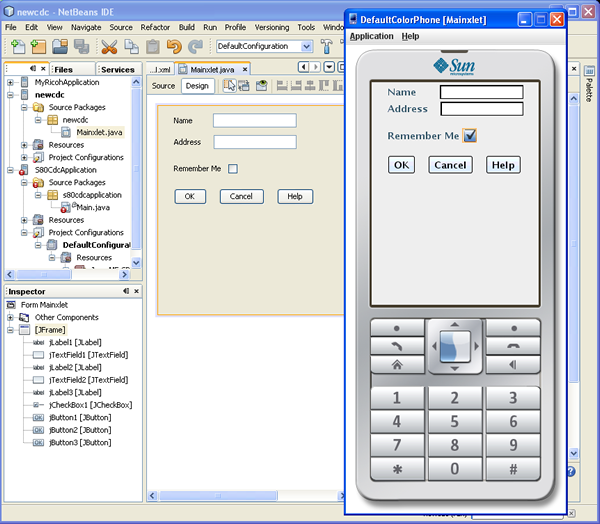The height and width of the screenshot is (524, 600).
Task: Open the emulator's Help menu
Action: click(x=410, y=36)
